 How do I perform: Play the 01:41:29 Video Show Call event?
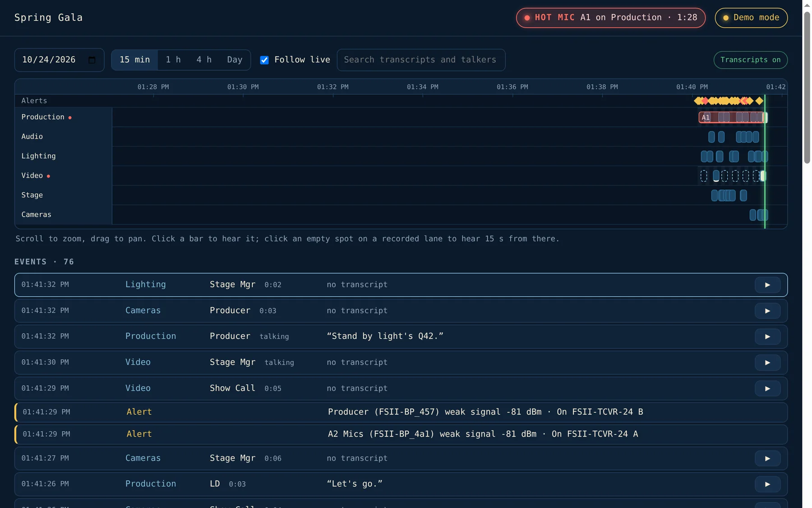[767, 388]
